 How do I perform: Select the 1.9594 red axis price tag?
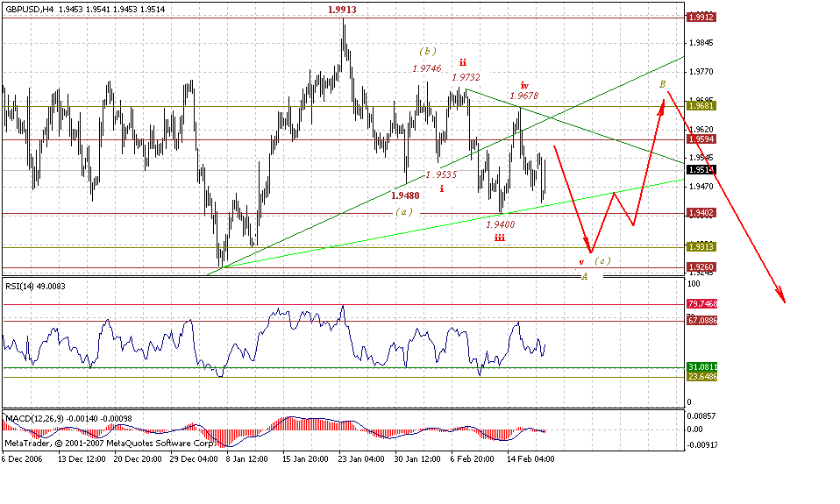tap(701, 139)
